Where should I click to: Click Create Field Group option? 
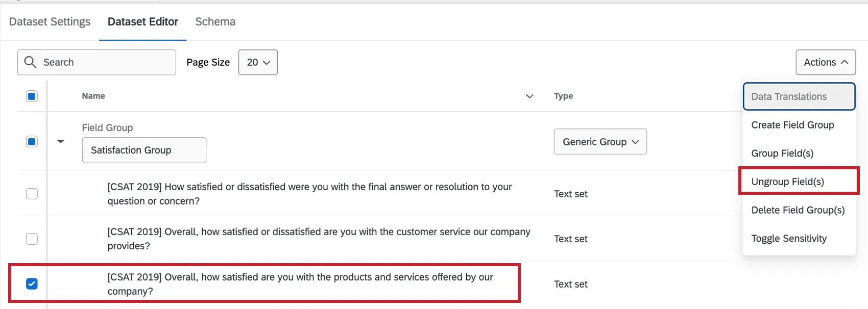click(792, 124)
